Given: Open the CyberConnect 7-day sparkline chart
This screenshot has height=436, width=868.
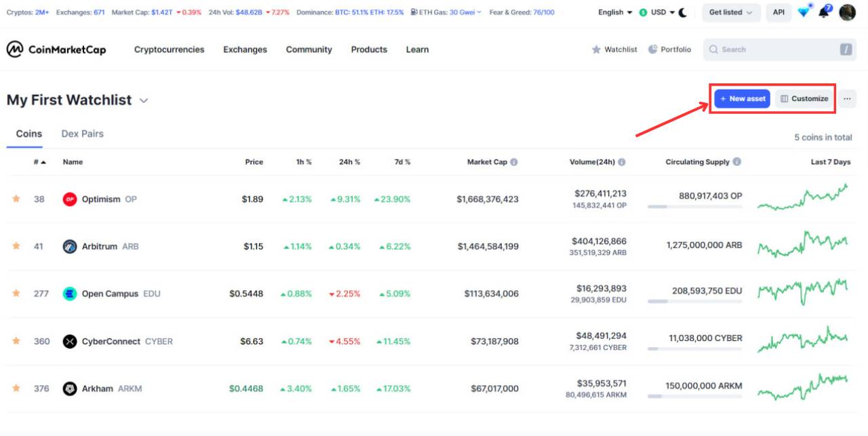Looking at the screenshot, I should click(803, 340).
